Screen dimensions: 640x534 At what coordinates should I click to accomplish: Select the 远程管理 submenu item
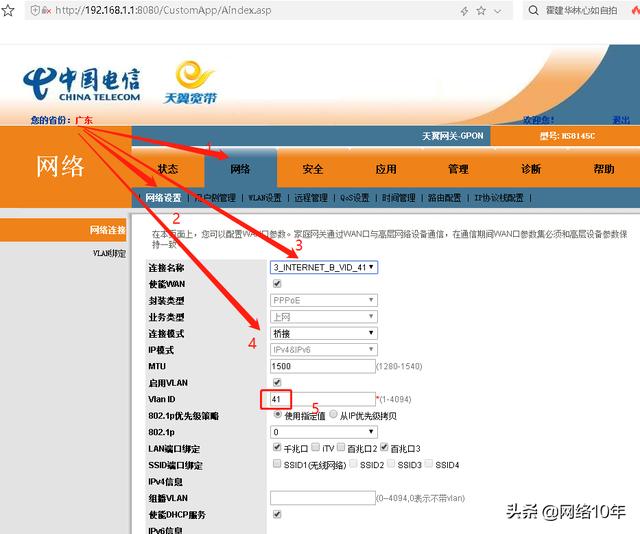click(x=311, y=198)
